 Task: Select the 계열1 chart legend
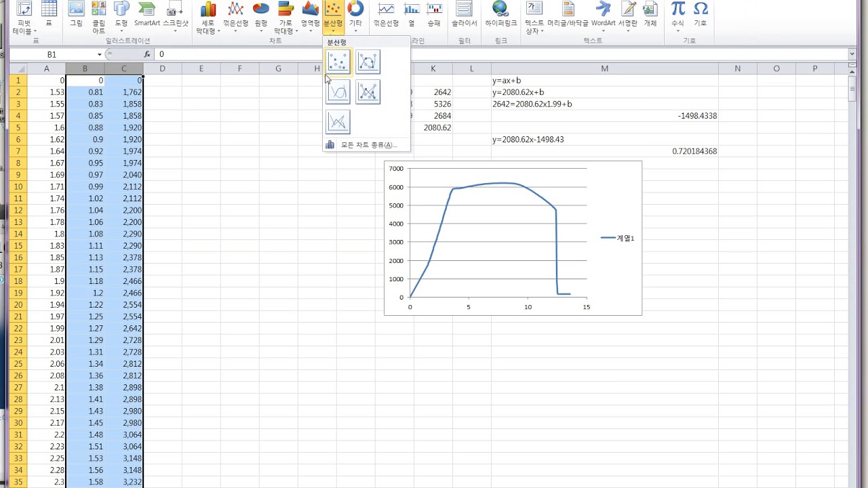pyautogui.click(x=617, y=238)
